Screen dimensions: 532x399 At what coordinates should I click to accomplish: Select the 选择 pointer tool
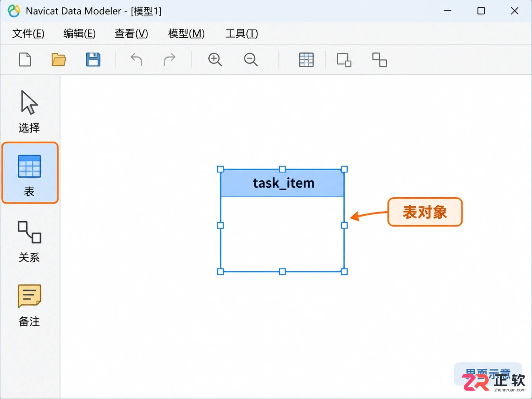(x=29, y=112)
